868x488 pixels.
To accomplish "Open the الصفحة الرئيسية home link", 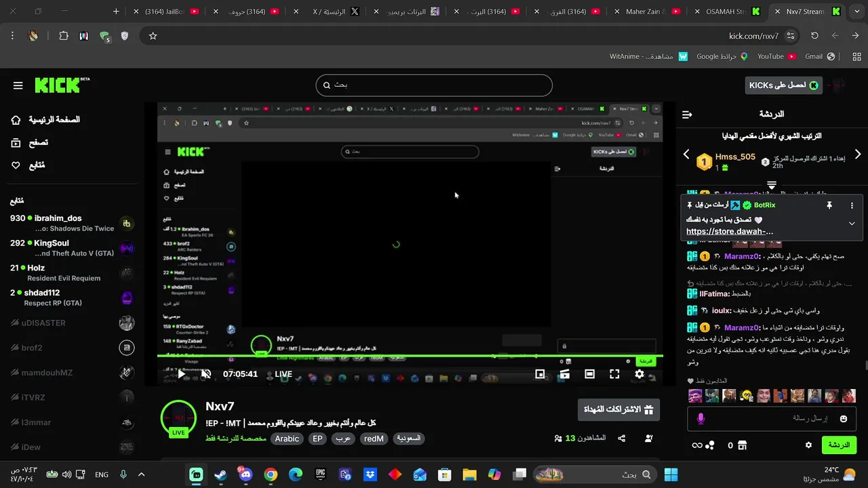I will (45, 119).
